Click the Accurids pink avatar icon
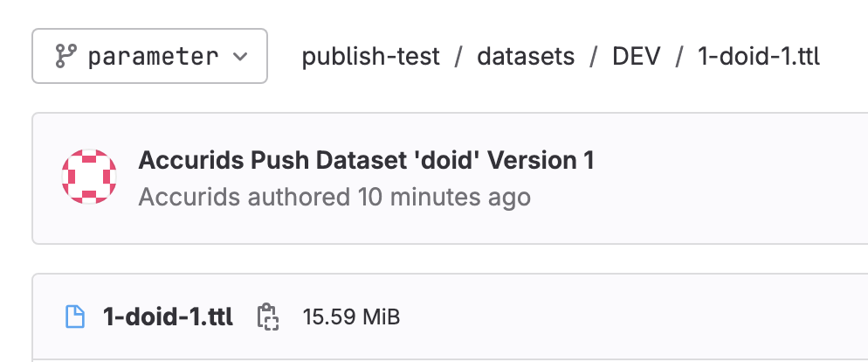 89,178
